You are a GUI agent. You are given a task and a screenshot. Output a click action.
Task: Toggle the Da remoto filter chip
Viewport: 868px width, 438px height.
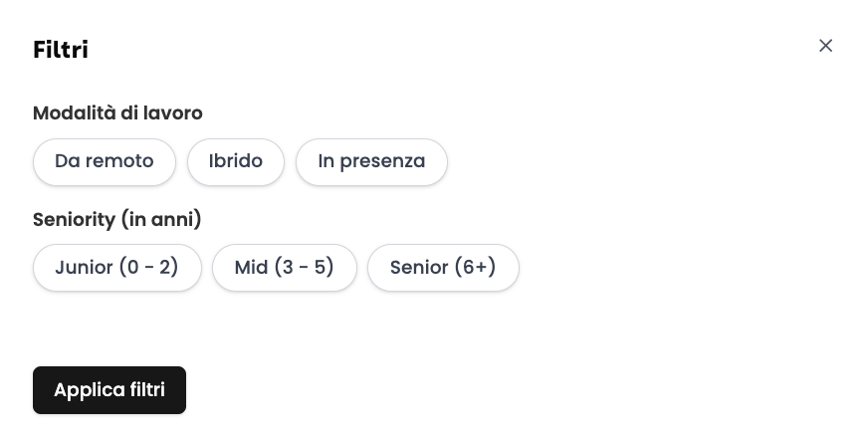105,161
